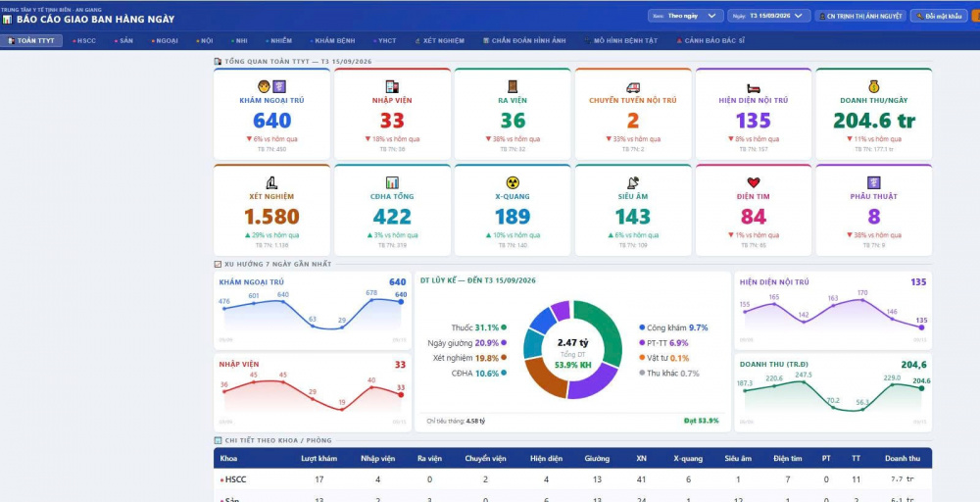Click the satellite dish icon on Siêu âm
The image size is (980, 502).
pyautogui.click(x=632, y=182)
